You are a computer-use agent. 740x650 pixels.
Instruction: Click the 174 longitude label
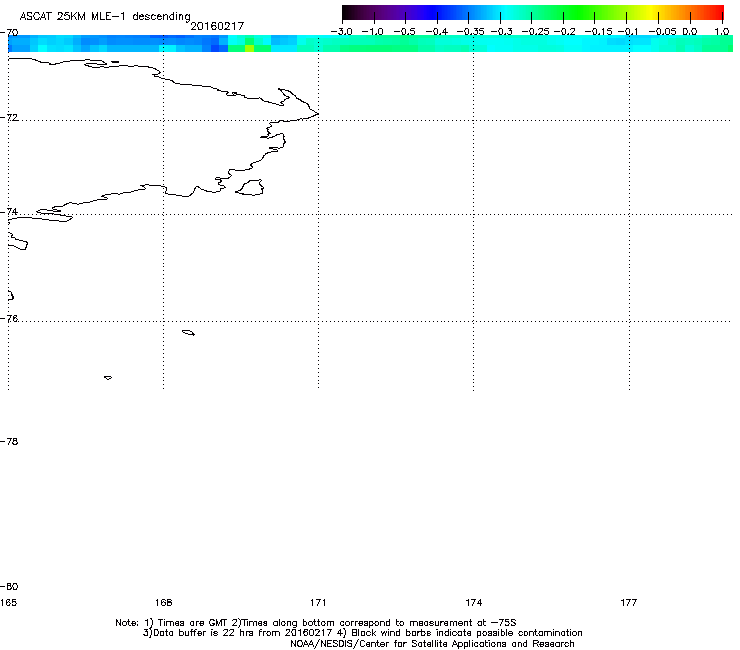[474, 602]
